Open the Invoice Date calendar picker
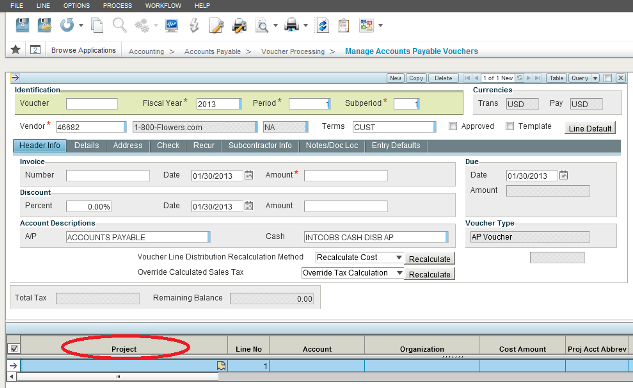The image size is (633, 388). 249,175
